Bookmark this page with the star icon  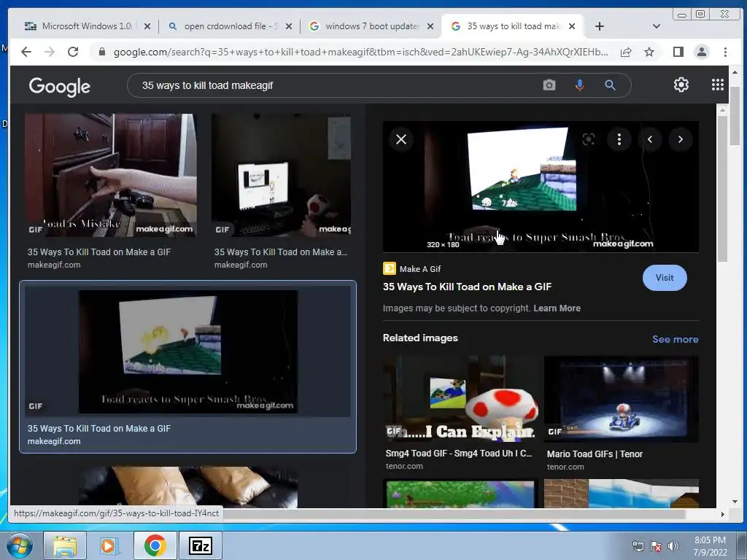tap(649, 52)
